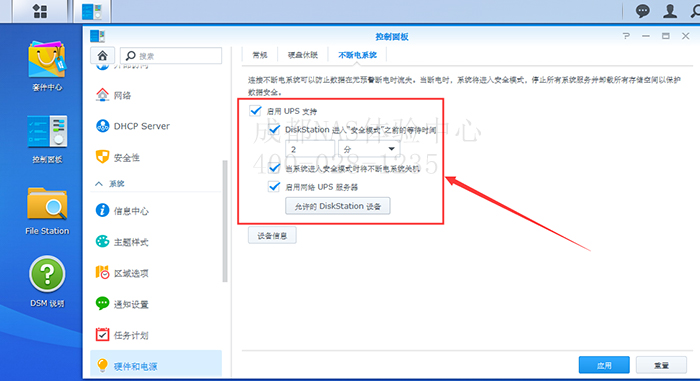Click 允许的 DiskStation 设备 button
This screenshot has height=381, width=700.
tap(338, 206)
